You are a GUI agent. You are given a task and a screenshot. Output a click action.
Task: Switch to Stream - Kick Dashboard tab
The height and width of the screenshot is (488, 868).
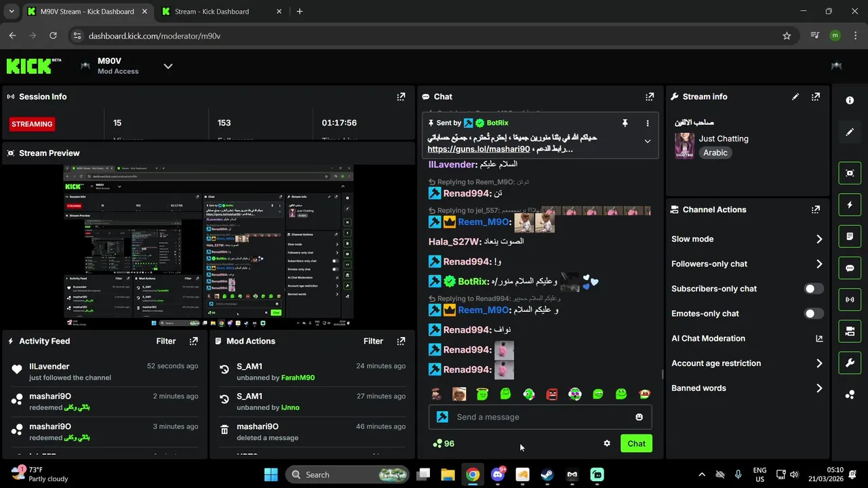[x=220, y=12]
